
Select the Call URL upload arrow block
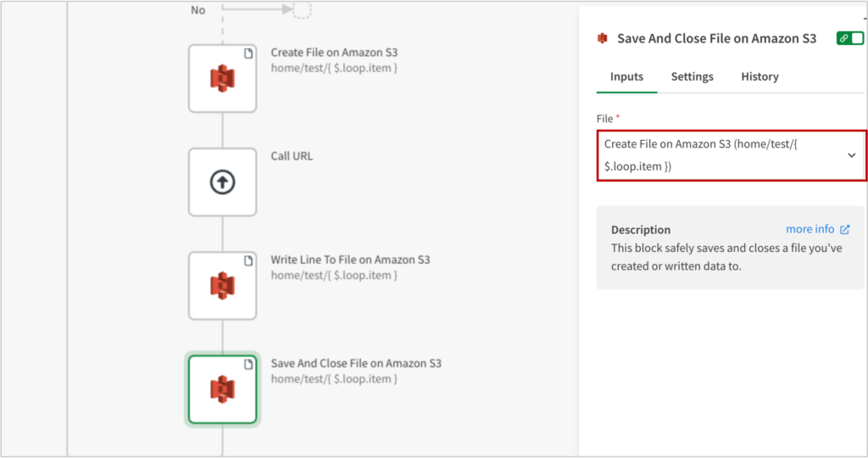click(x=222, y=182)
